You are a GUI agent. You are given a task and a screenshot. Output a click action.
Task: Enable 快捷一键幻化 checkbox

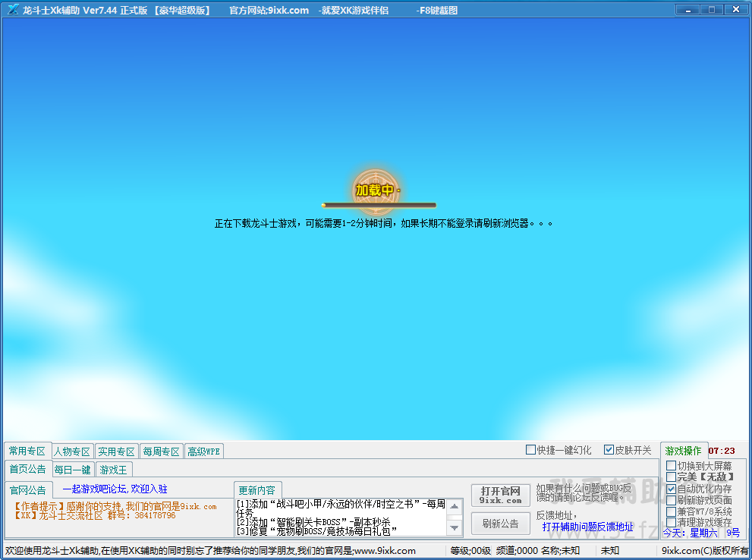click(531, 450)
